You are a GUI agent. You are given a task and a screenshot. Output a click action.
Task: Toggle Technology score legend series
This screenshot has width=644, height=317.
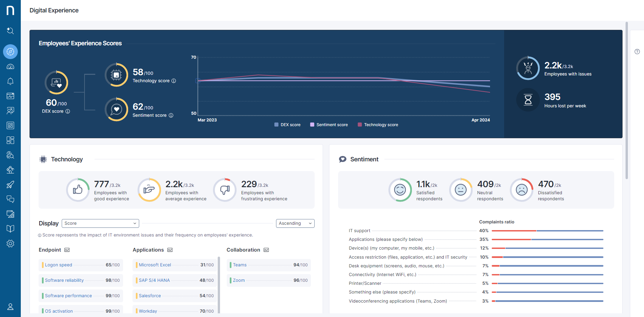pos(378,125)
